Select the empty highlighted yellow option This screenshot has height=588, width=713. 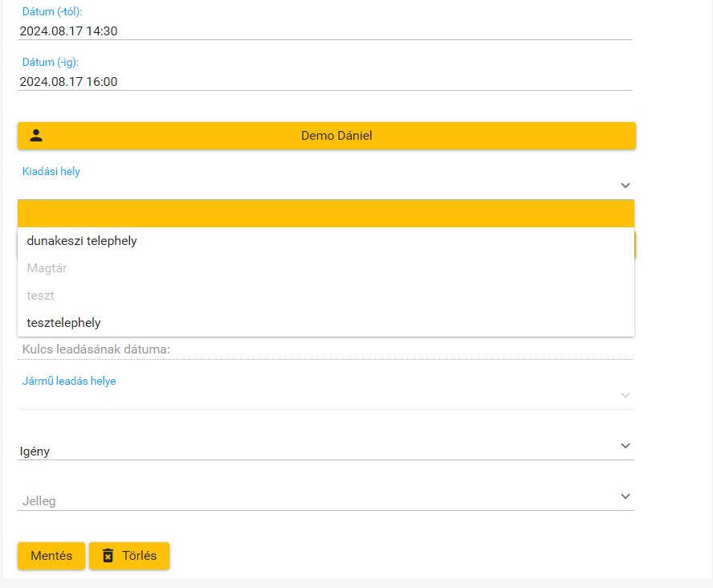coord(326,214)
